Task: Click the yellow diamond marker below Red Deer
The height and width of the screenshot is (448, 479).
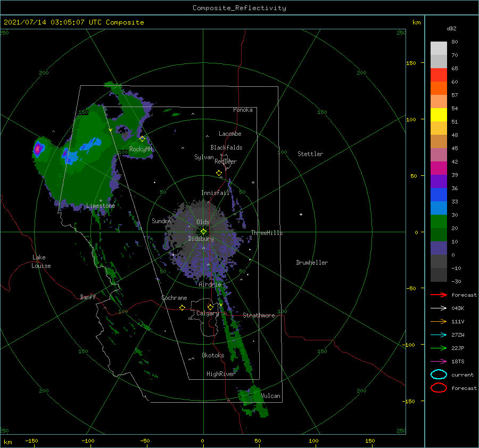Action: coord(219,173)
